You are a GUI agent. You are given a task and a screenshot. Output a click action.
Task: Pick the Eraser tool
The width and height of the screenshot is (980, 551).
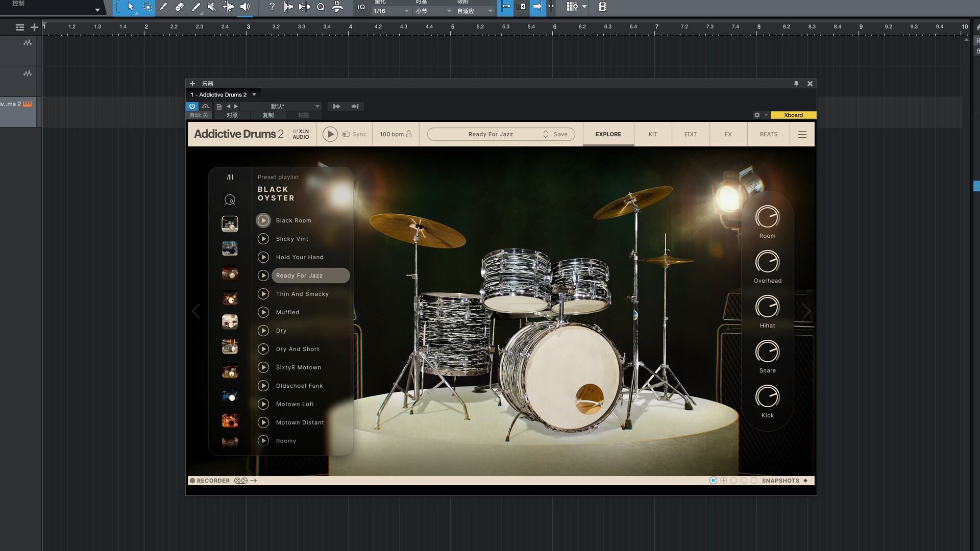(x=179, y=7)
